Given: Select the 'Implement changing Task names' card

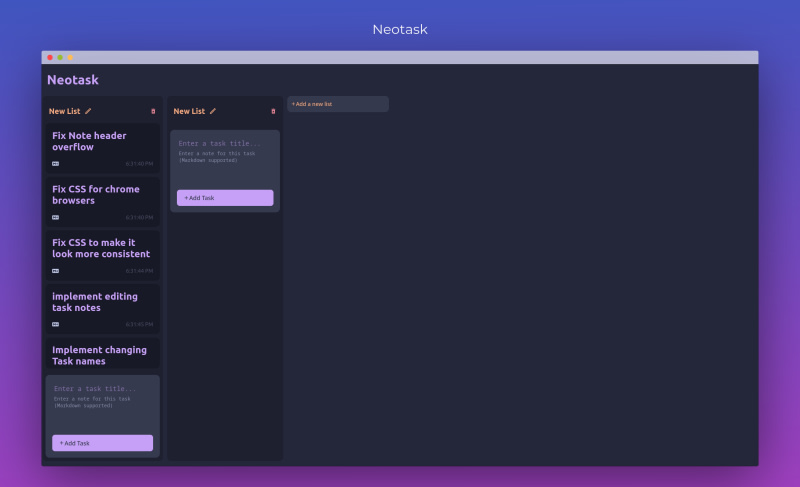Looking at the screenshot, I should point(102,355).
